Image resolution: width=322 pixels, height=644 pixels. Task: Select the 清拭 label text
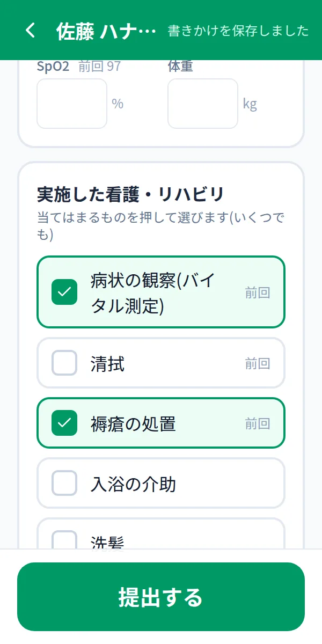tap(107, 363)
